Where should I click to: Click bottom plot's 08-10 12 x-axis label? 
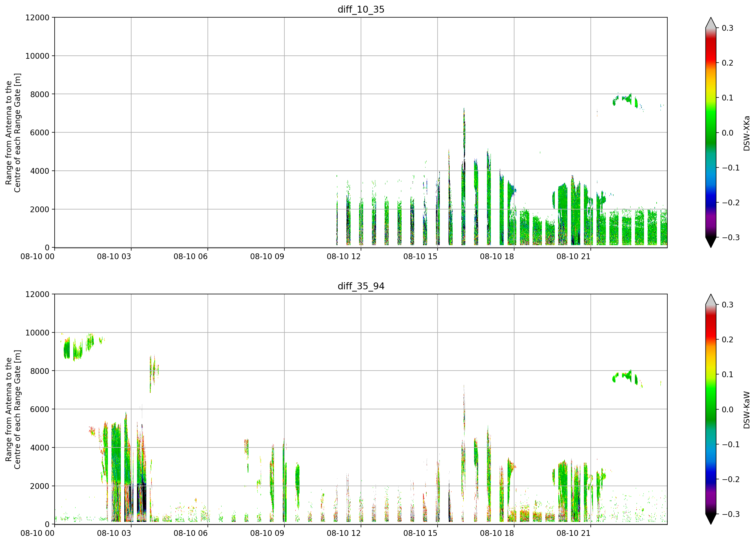(344, 533)
